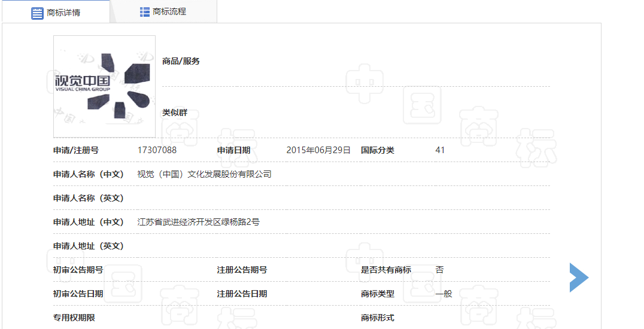
Task: Click the 注册公告期号 label
Action: 242,270
